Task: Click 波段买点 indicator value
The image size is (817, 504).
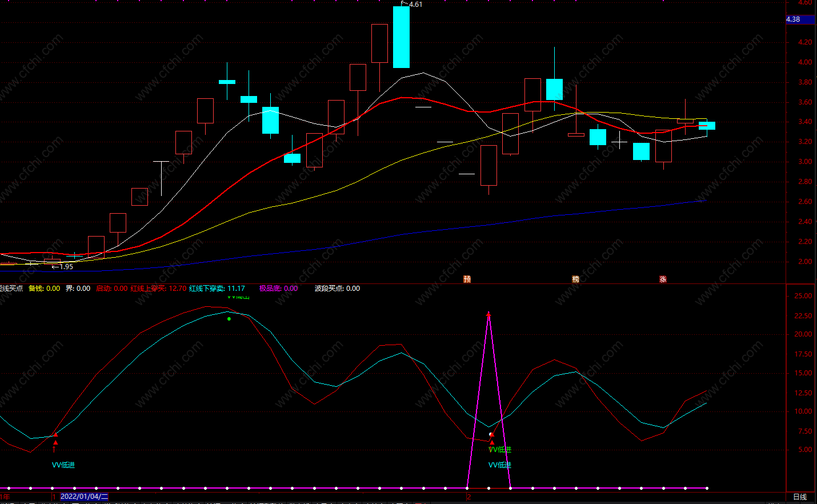Action: coord(337,289)
